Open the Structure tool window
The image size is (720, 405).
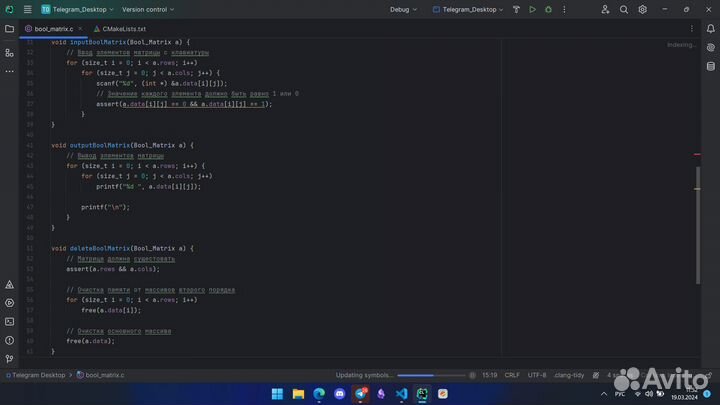(x=9, y=53)
